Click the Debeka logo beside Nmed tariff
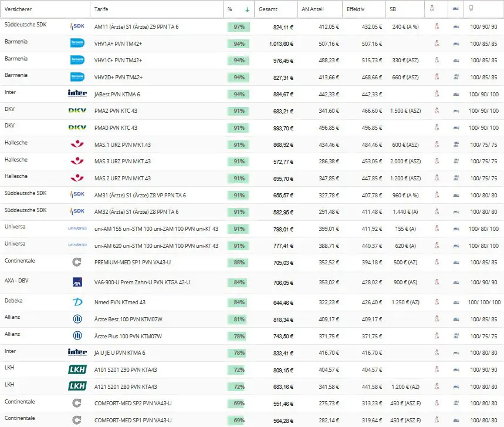 tap(77, 302)
